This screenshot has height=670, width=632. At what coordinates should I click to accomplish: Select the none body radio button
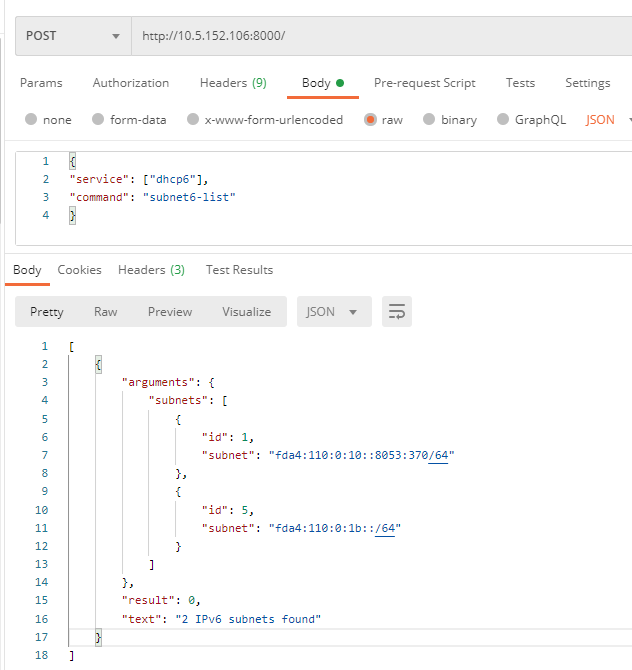pyautogui.click(x=31, y=119)
